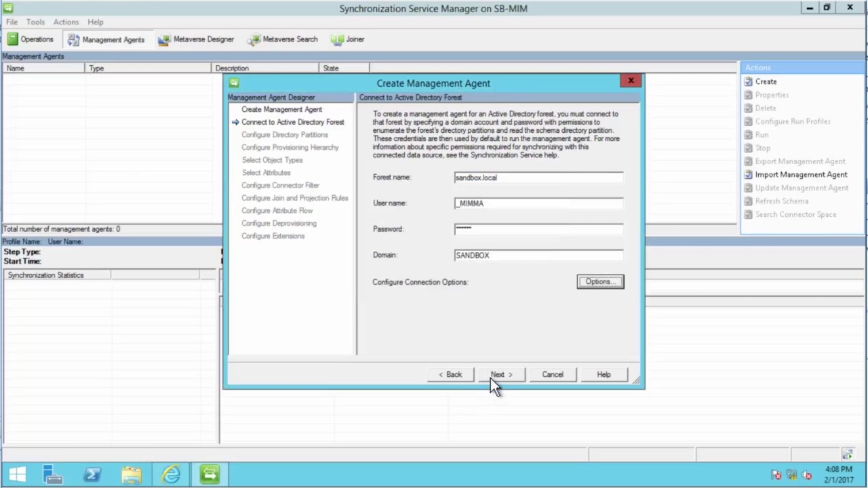Screen dimensions: 868x488
Task: Select Configure Deprovisioning step
Action: pyautogui.click(x=279, y=223)
